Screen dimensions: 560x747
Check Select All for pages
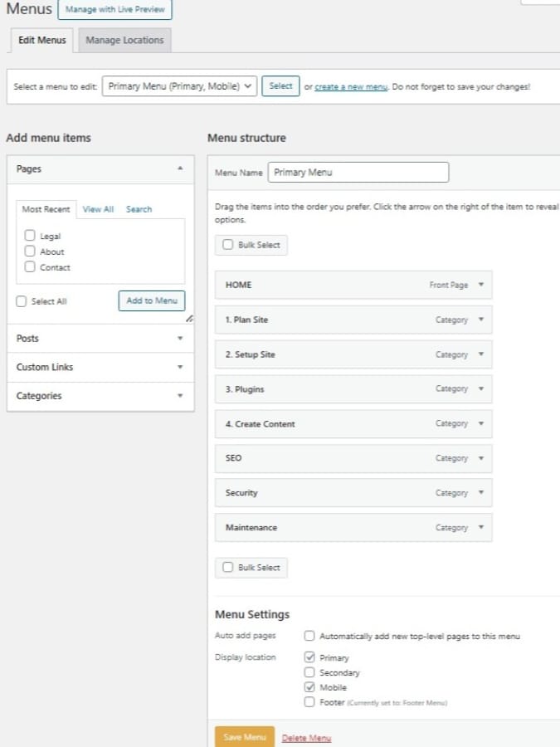point(21,301)
